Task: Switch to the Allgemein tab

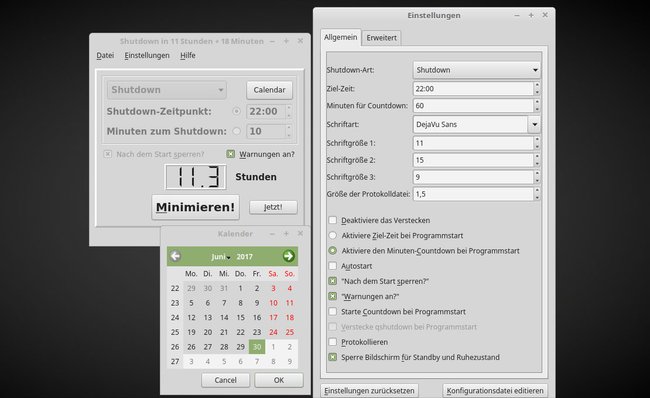Action: (340, 37)
